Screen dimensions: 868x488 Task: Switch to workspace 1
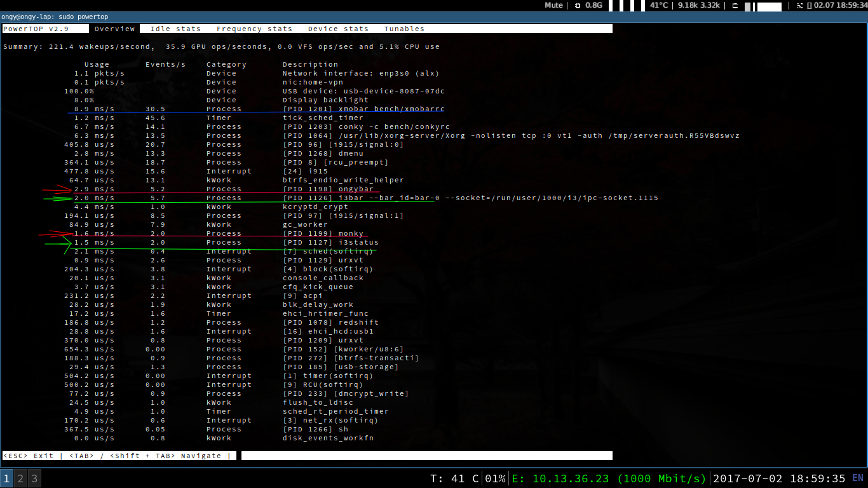[x=6, y=478]
